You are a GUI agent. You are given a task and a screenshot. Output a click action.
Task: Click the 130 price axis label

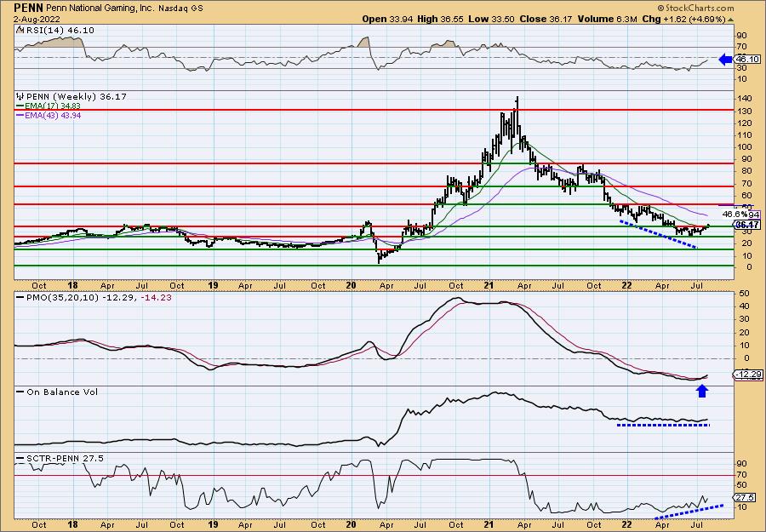(x=745, y=111)
